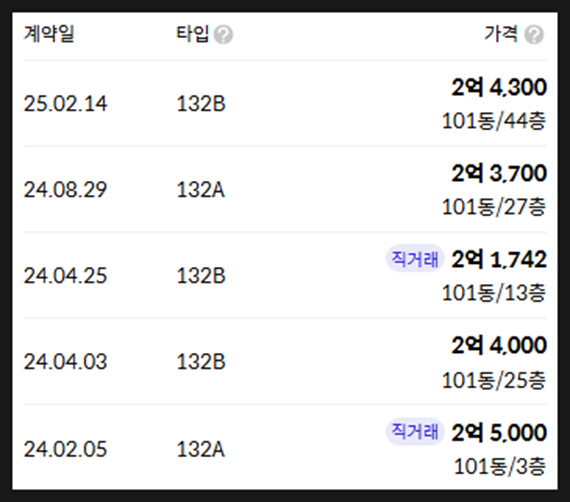Select the 24.02.05 contract date
Image resolution: width=570 pixels, height=502 pixels.
(65, 449)
